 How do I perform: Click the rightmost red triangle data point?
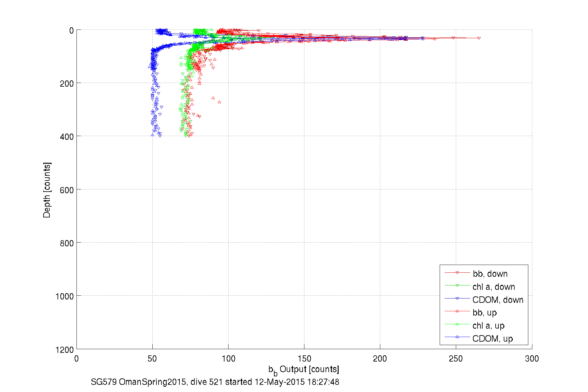point(479,38)
